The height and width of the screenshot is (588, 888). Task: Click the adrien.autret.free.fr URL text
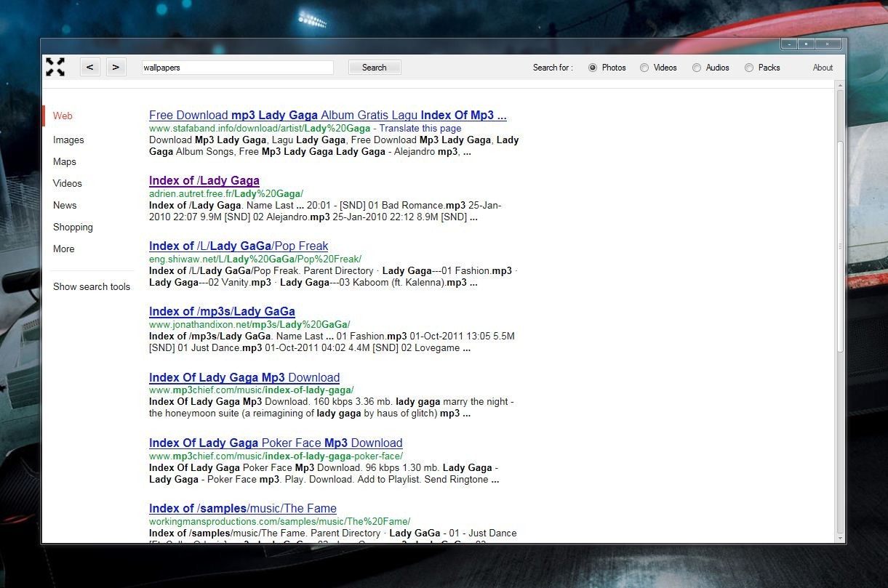(x=226, y=193)
